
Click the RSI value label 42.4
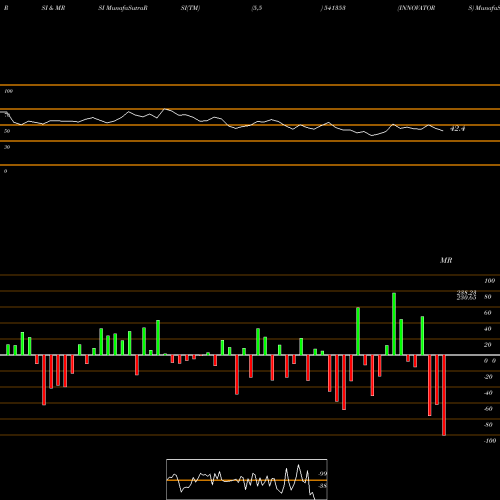point(457,129)
